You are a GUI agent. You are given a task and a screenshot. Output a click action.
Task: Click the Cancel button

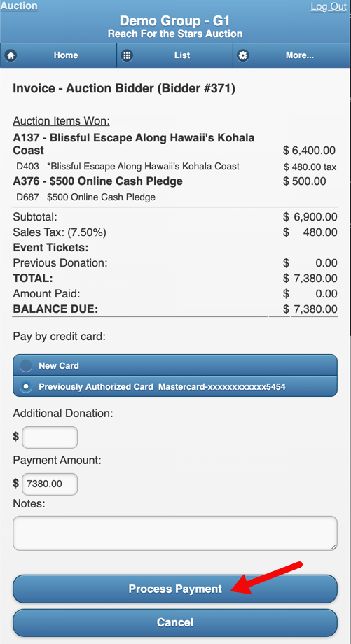(175, 622)
